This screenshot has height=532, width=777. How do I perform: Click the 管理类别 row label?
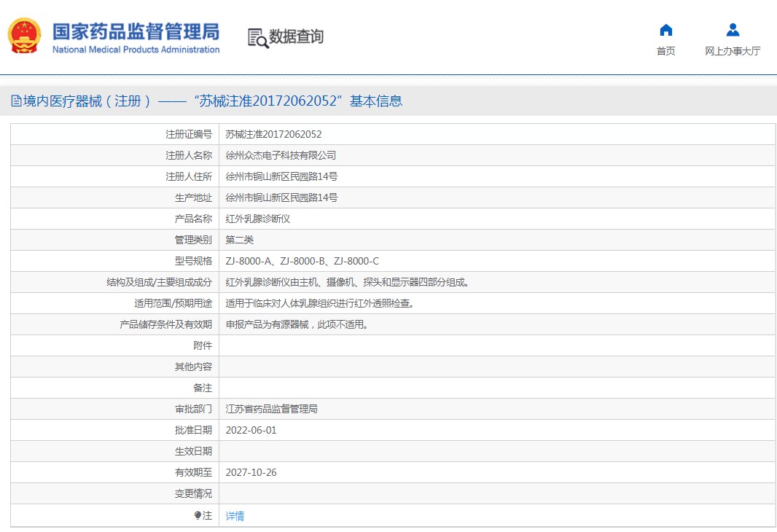[x=193, y=240]
